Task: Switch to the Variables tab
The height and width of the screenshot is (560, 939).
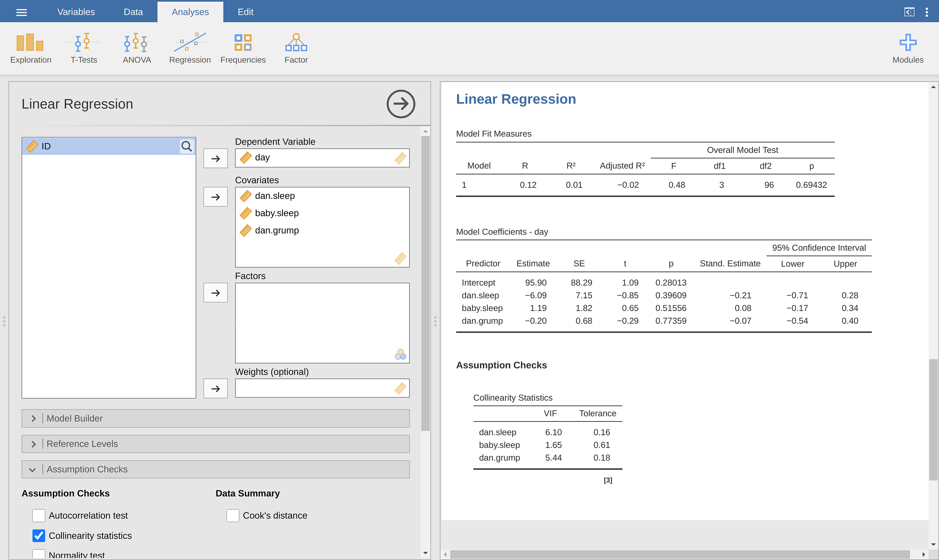Action: point(76,12)
